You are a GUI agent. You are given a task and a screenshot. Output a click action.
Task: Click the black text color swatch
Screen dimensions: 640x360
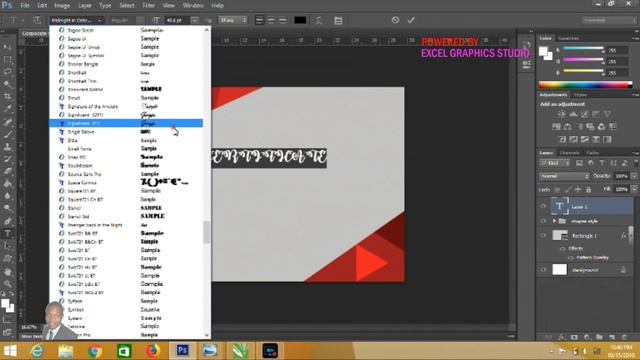[300, 20]
